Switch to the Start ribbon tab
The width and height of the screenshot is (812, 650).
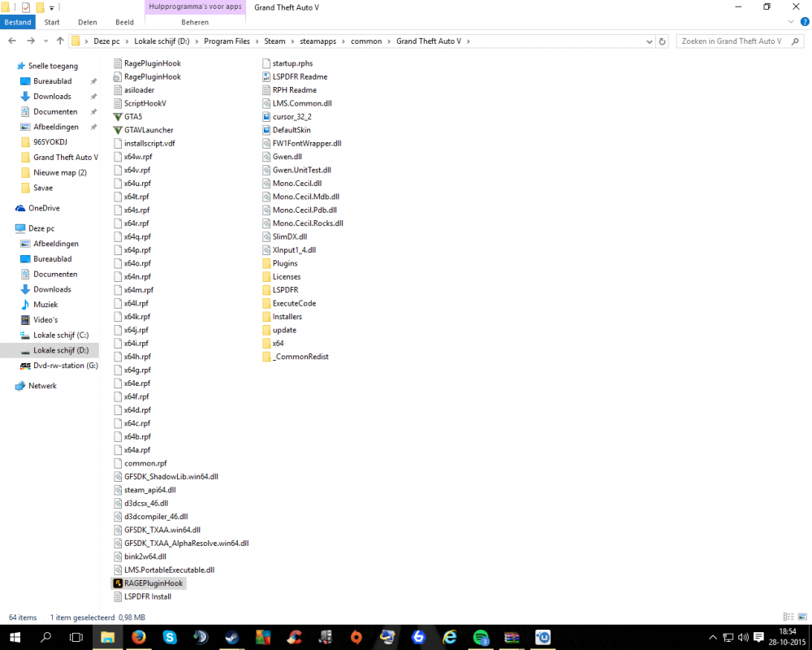pyautogui.click(x=52, y=22)
